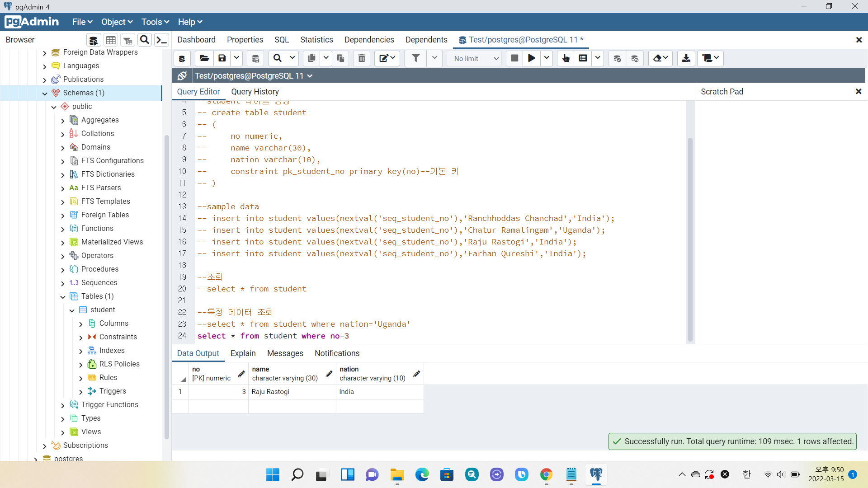This screenshot has height=488, width=868.
Task: Toggle edit pencil on name column header
Action: pyautogui.click(x=329, y=374)
